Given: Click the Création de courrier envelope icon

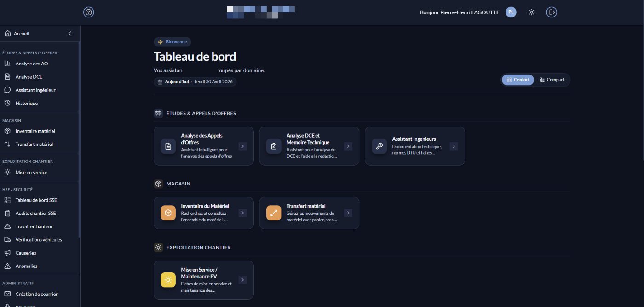Looking at the screenshot, I should [7, 294].
